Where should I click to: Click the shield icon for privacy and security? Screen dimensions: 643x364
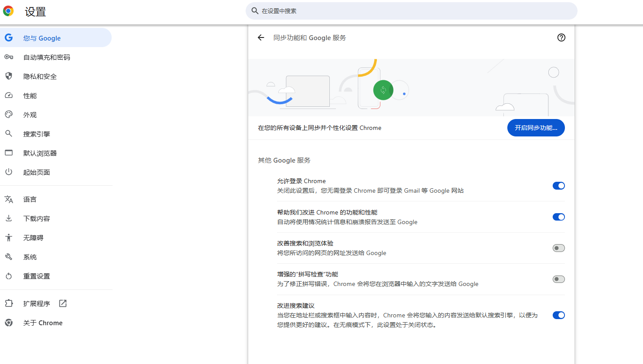pyautogui.click(x=9, y=76)
